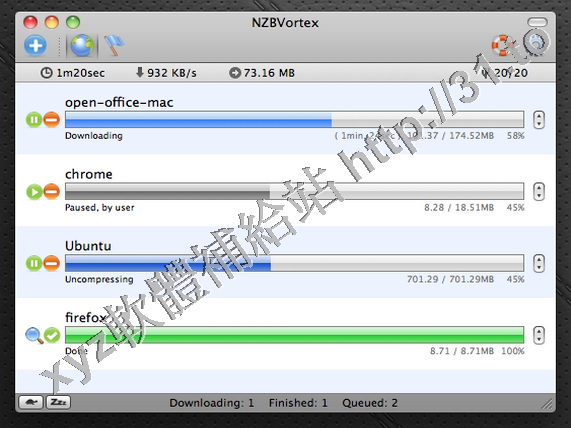Remove the chrome download
This screenshot has width=571, height=428.
click(x=52, y=191)
